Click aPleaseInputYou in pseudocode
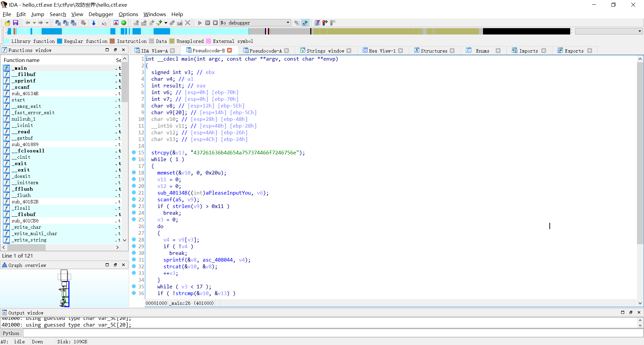Screen dimensions: 644x345 tap(228, 193)
